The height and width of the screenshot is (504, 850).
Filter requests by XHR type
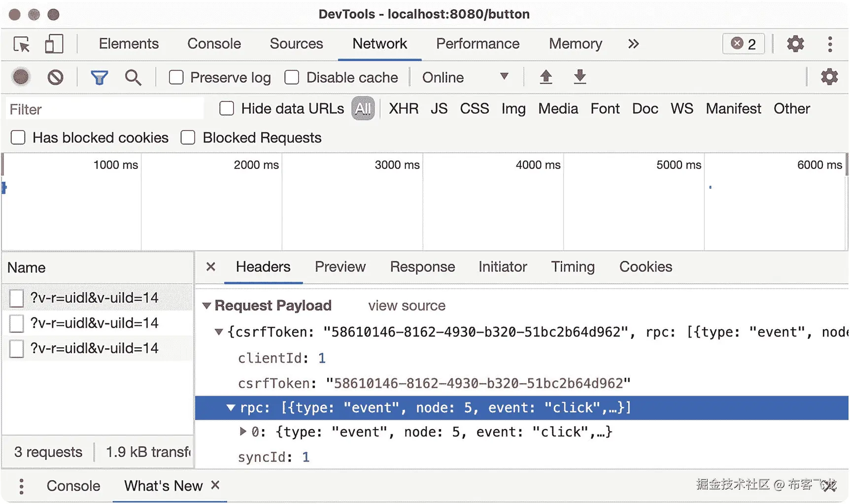[403, 108]
